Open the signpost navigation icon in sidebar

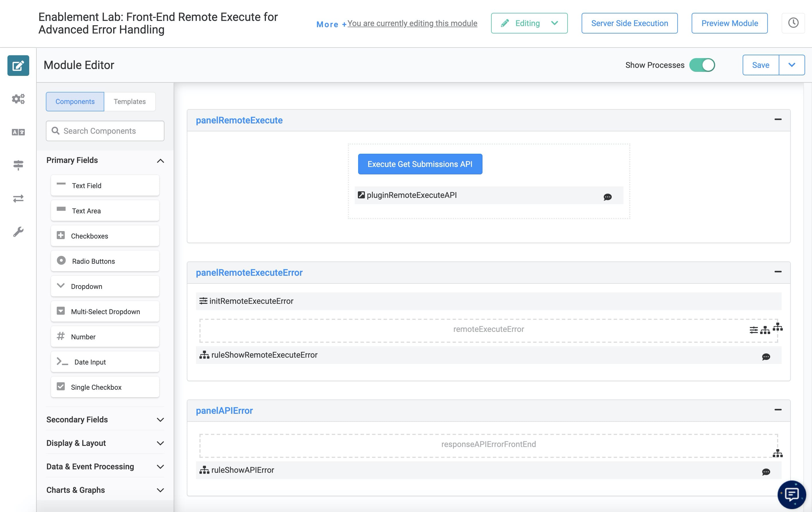pyautogui.click(x=18, y=165)
